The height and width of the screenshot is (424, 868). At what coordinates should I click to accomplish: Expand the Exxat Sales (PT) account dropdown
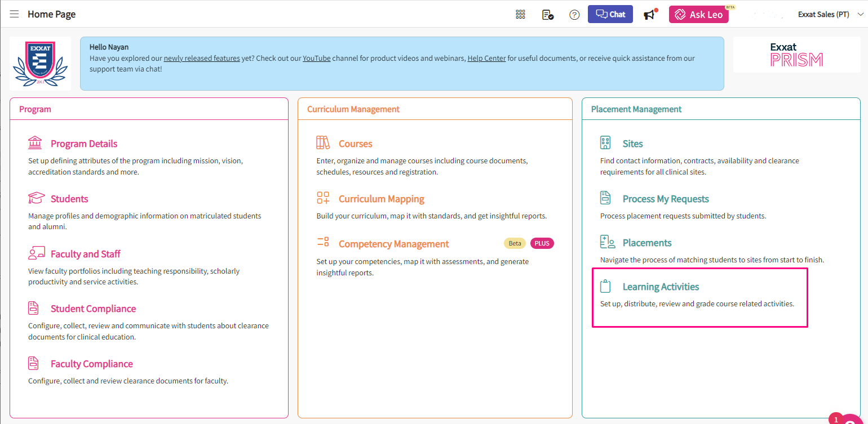coord(830,15)
